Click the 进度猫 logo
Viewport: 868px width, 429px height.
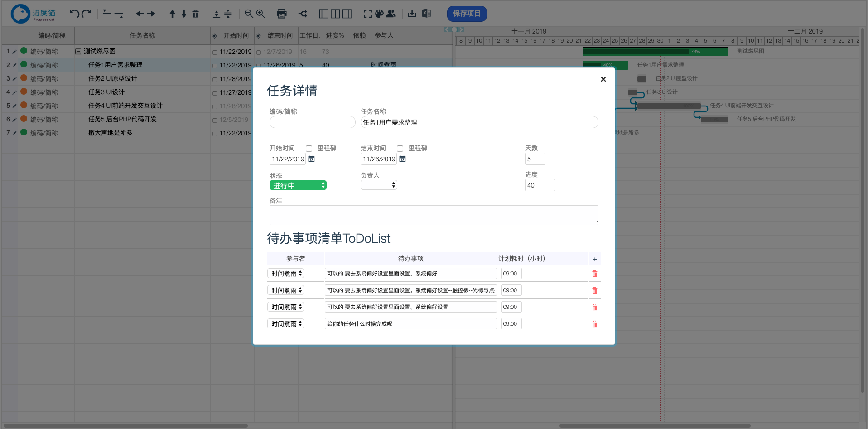coord(33,14)
